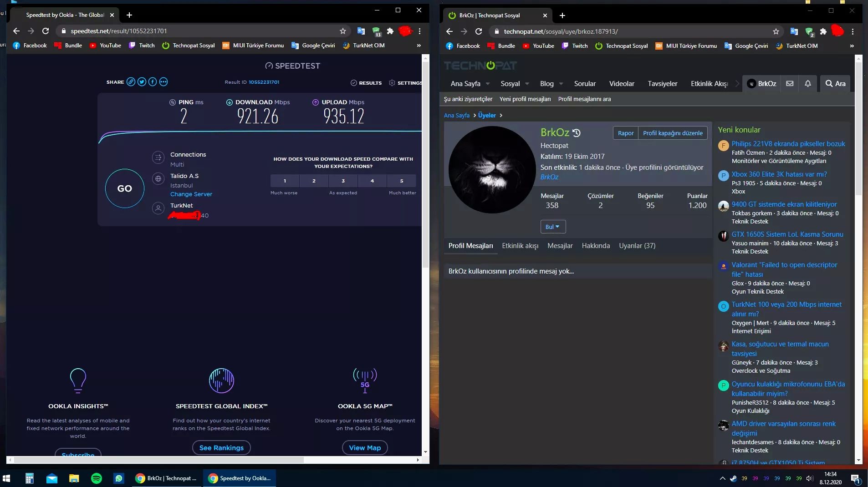Open the BrkOz account menu
Image resolution: width=868 pixels, height=487 pixels.
[x=762, y=84]
